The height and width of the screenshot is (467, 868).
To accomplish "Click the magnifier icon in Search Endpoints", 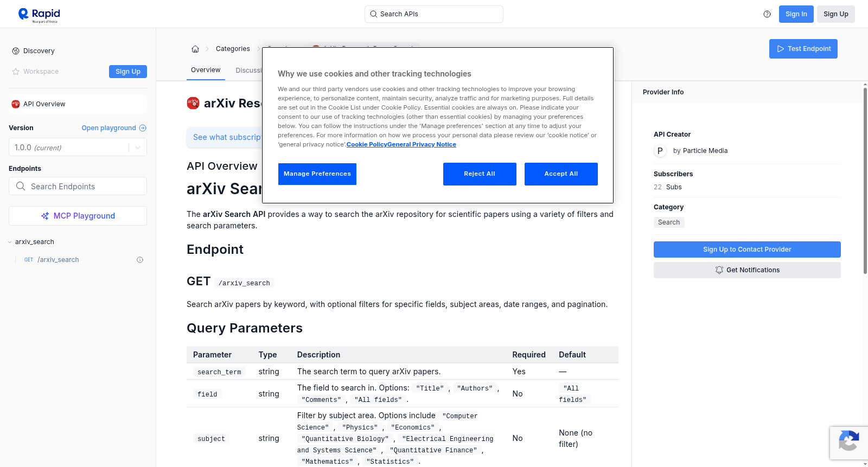I will (21, 186).
